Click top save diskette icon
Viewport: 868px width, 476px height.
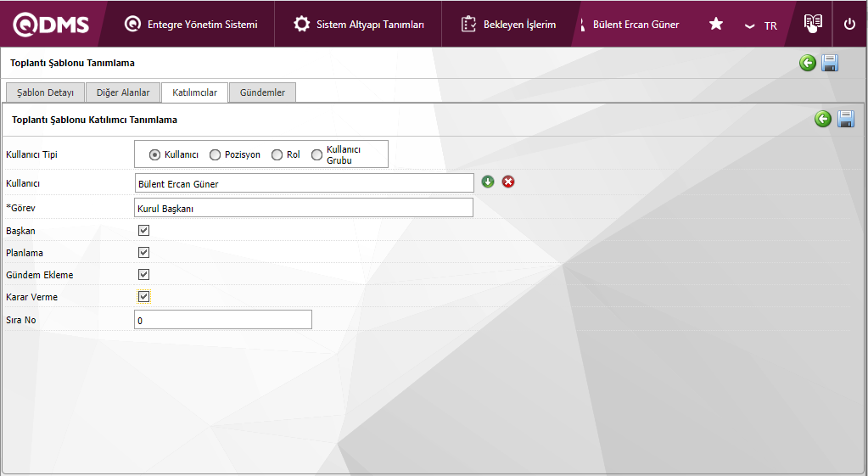point(830,64)
